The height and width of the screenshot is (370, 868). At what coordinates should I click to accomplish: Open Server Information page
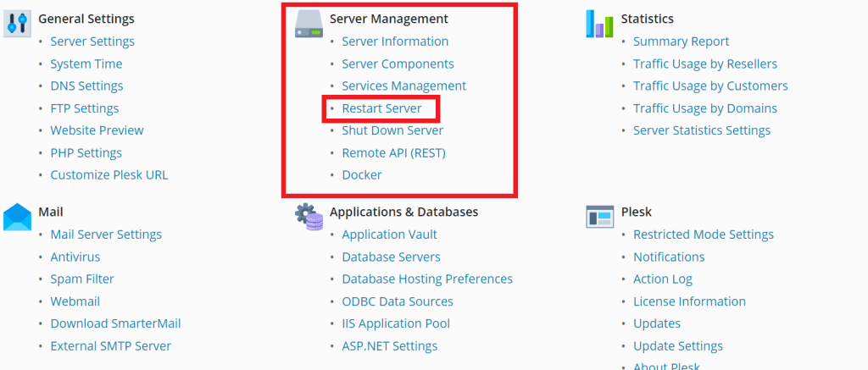coord(395,41)
